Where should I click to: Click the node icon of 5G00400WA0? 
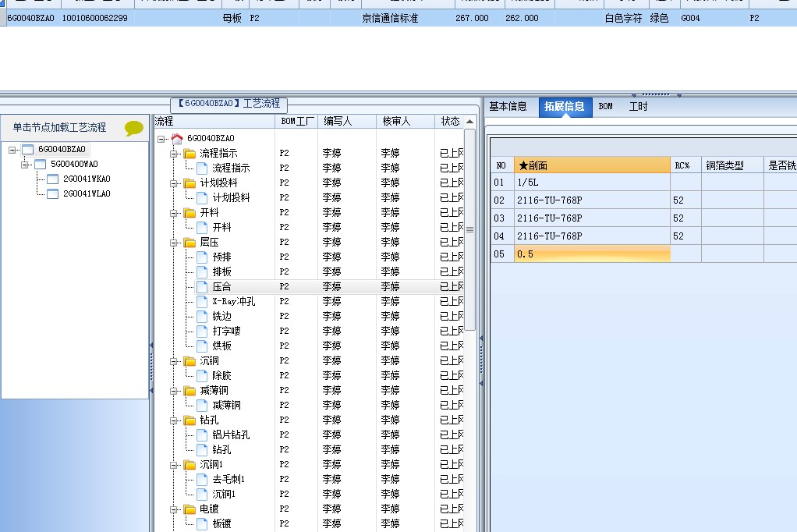pos(40,165)
